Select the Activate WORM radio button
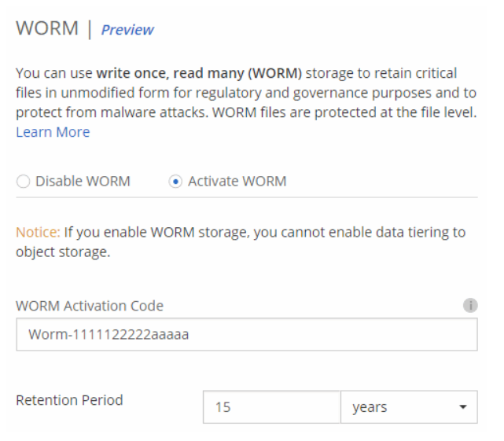This screenshot has width=504, height=441. pyautogui.click(x=175, y=182)
